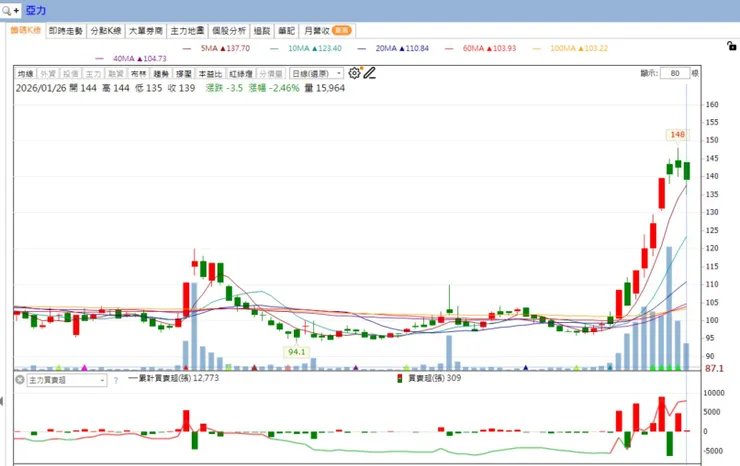This screenshot has height=466, width=740.
Task: Open the 主力買賣超 indicator dropdown
Action: pos(67,380)
